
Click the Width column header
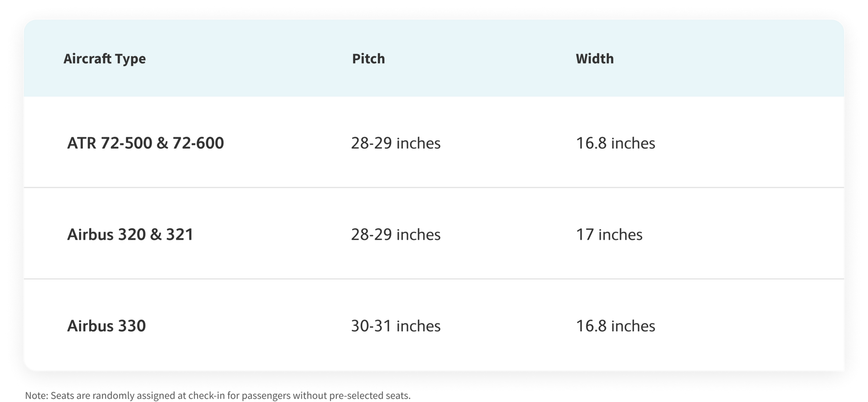point(594,59)
